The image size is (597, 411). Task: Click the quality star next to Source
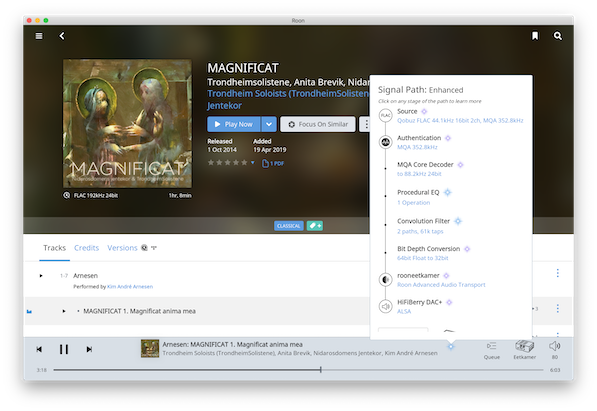[x=424, y=112]
